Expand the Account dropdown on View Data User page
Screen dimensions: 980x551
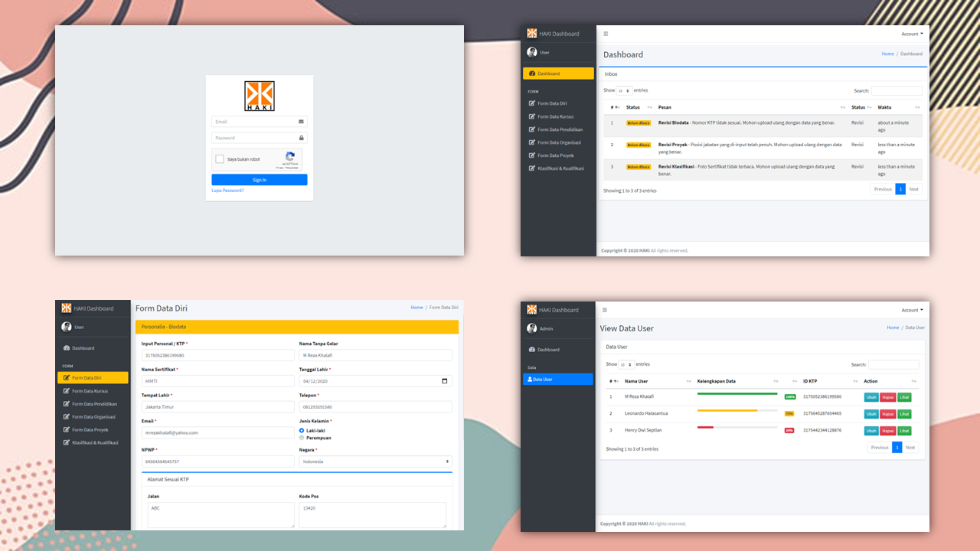912,310
